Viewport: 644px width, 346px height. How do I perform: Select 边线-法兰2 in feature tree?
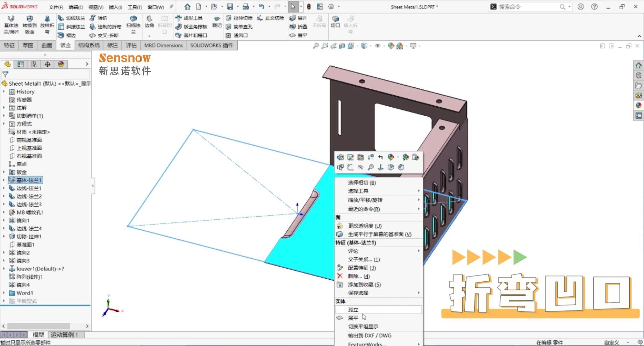click(x=29, y=196)
